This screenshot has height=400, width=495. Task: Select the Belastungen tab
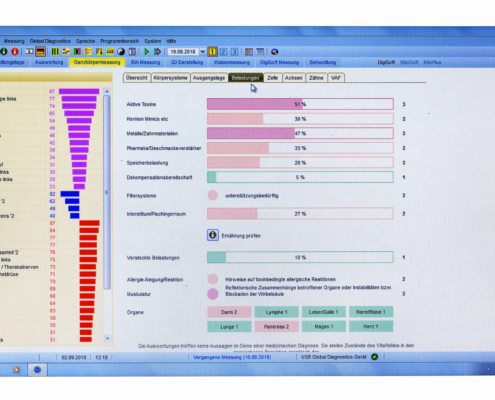pyautogui.click(x=245, y=78)
